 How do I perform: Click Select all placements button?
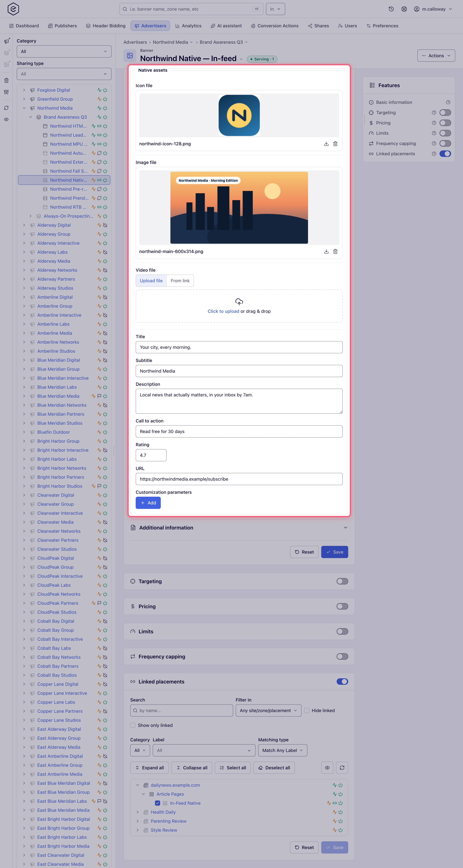click(233, 768)
